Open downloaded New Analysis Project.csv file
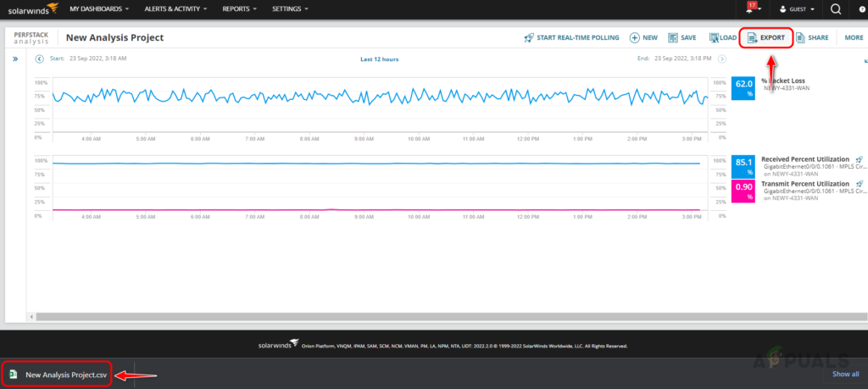Image resolution: width=868 pixels, height=389 pixels. [57, 375]
